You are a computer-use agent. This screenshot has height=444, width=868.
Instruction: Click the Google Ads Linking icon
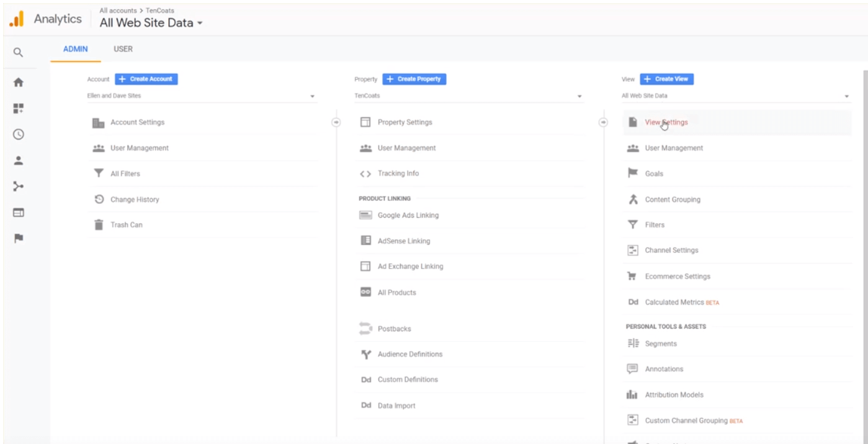365,215
